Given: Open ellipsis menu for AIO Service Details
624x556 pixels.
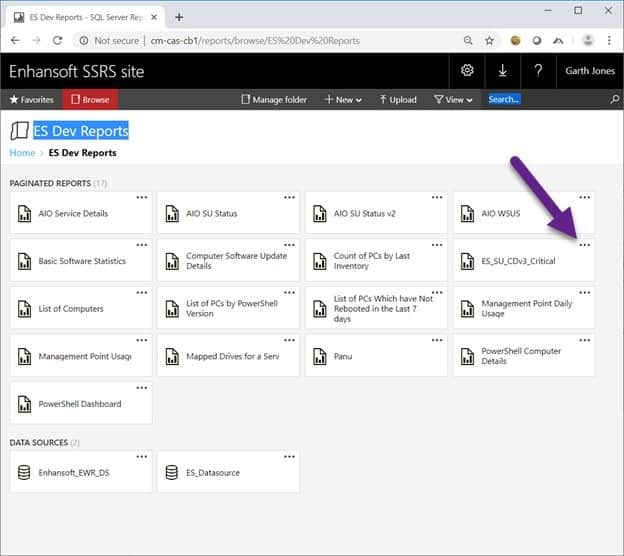Looking at the screenshot, I should pos(142,197).
